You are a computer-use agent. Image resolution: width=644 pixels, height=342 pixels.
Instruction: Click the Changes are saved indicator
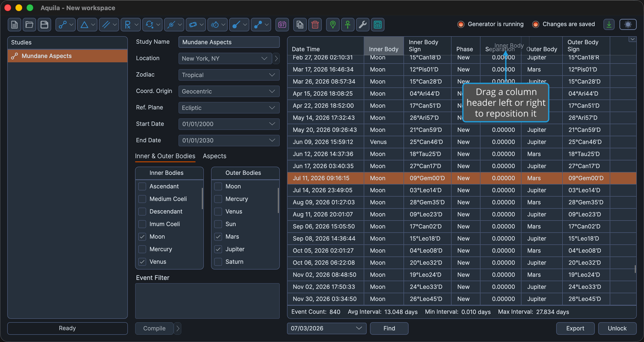click(563, 24)
